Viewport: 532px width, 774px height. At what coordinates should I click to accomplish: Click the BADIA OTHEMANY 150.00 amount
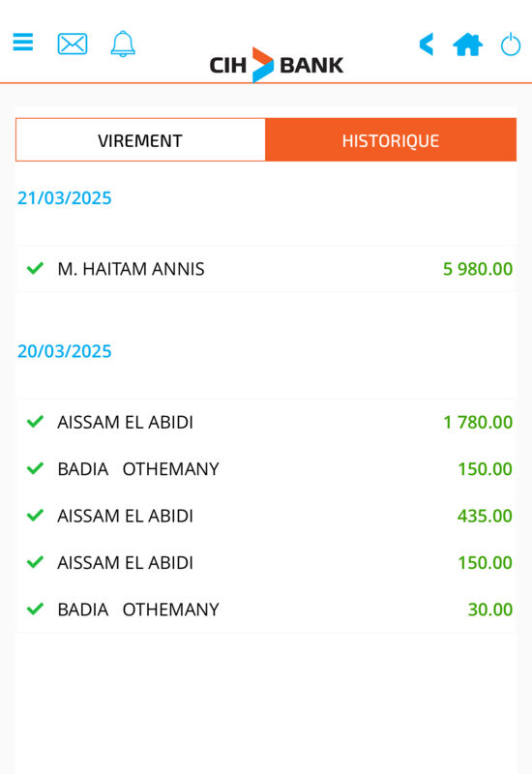pos(486,469)
